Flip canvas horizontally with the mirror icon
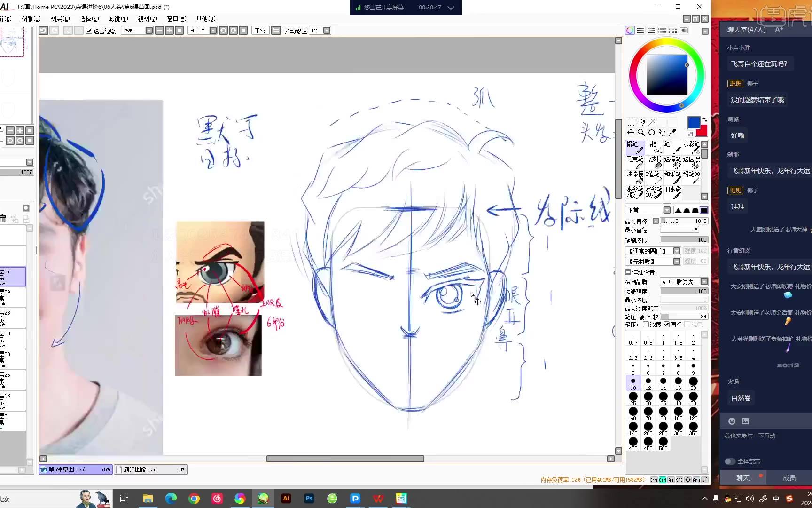The image size is (812, 508). tap(276, 31)
